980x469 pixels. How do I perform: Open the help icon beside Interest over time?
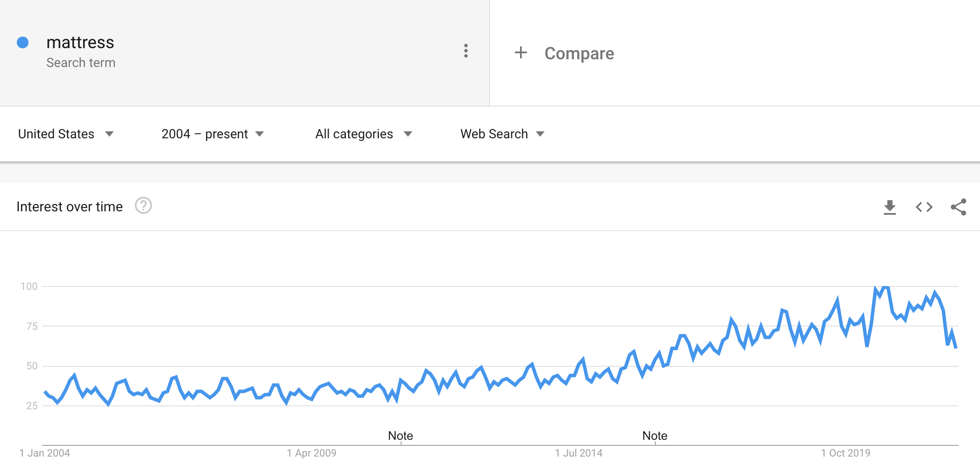coord(143,206)
